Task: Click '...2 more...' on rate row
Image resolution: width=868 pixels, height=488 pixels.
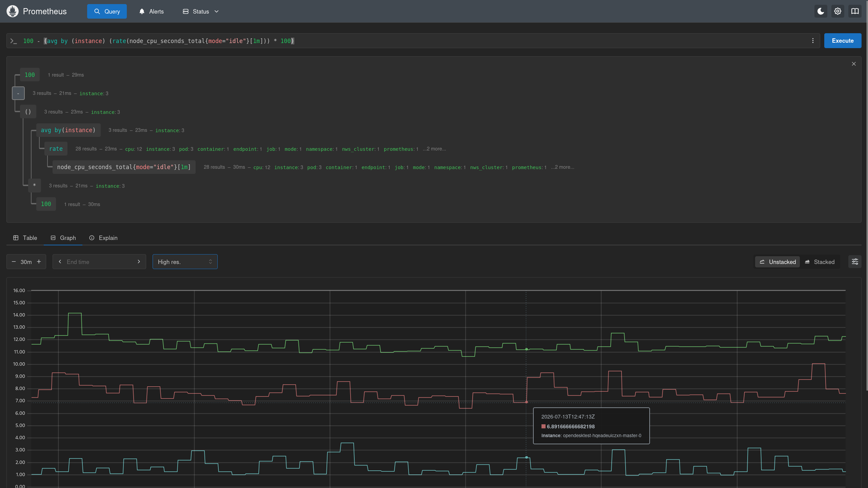Action: coord(434,149)
